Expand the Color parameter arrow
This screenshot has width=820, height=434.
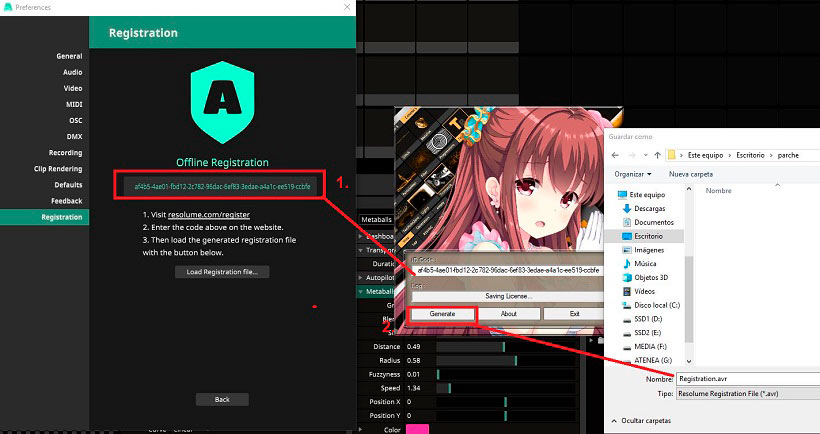coord(360,429)
